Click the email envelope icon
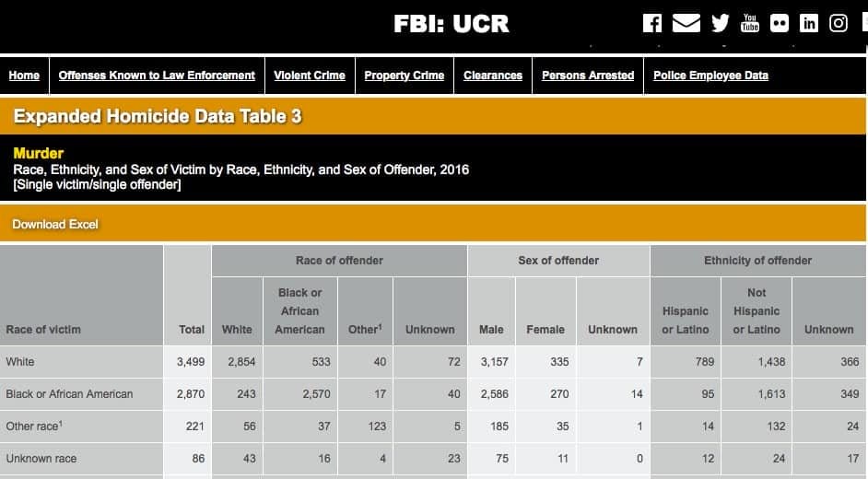 click(686, 24)
